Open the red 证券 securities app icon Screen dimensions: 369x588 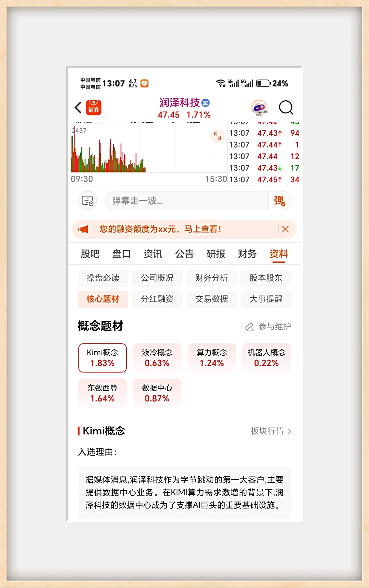click(x=93, y=107)
